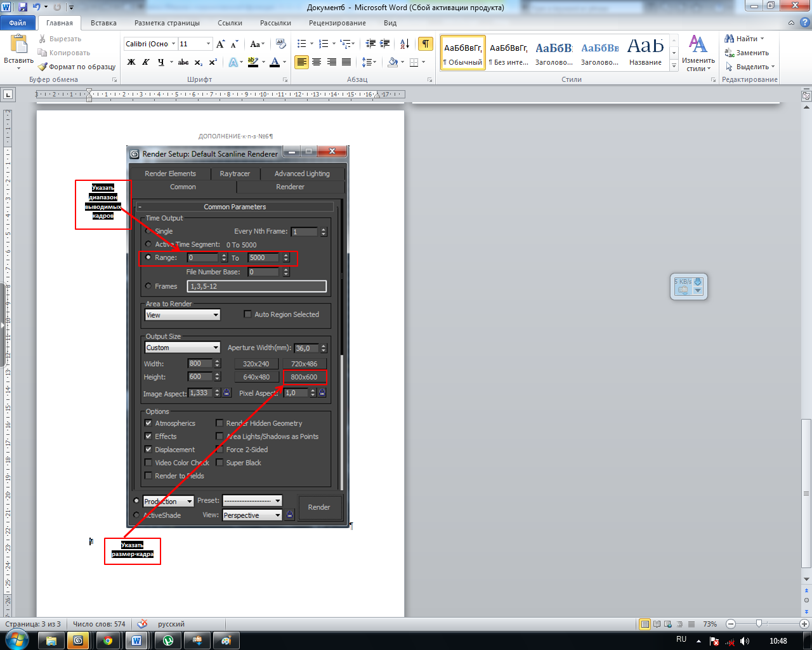Image resolution: width=812 pixels, height=650 pixels.
Task: Switch to the Вид ribbon tab
Action: [390, 23]
